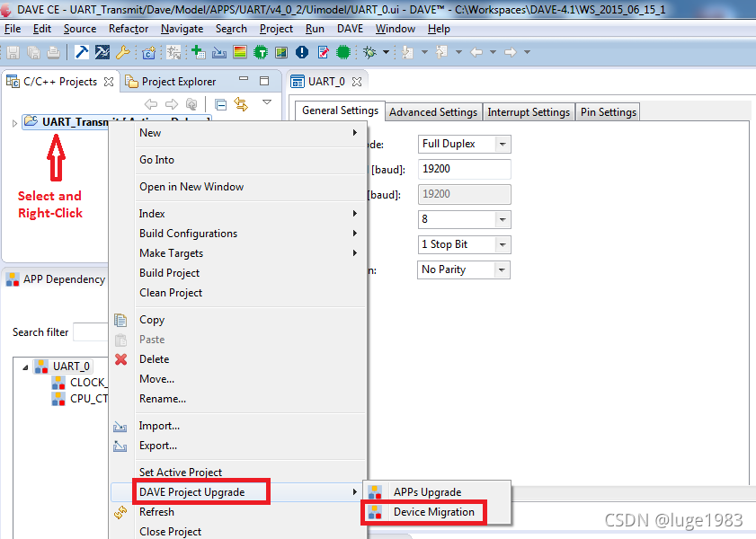The width and height of the screenshot is (756, 539).
Task: Open the 1 Stop Bit dropdown
Action: point(503,244)
